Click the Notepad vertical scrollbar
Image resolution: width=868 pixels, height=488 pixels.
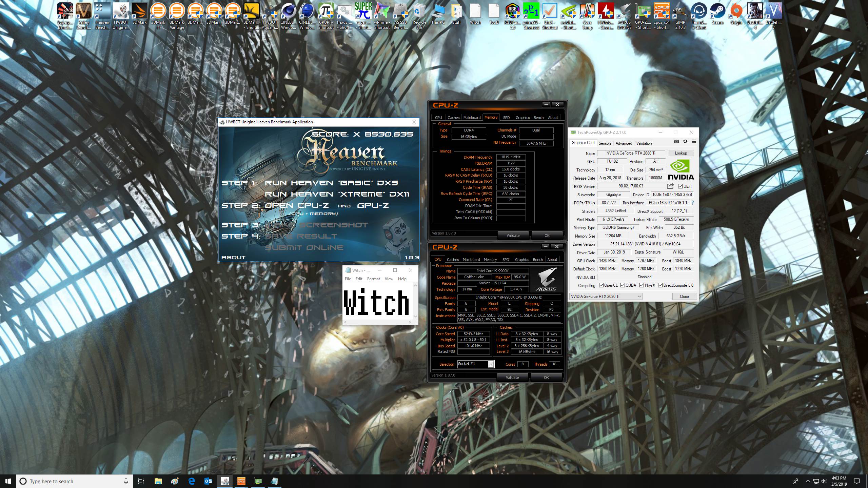point(415,302)
